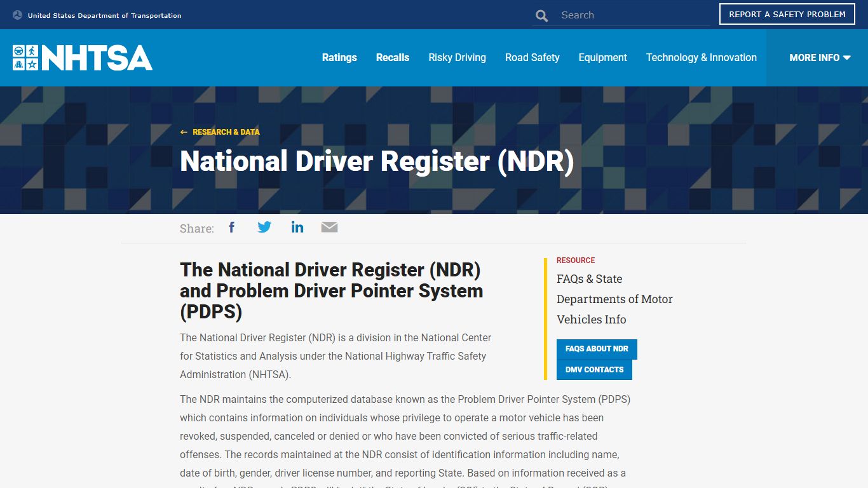
Task: Click the Share label
Action: [197, 229]
